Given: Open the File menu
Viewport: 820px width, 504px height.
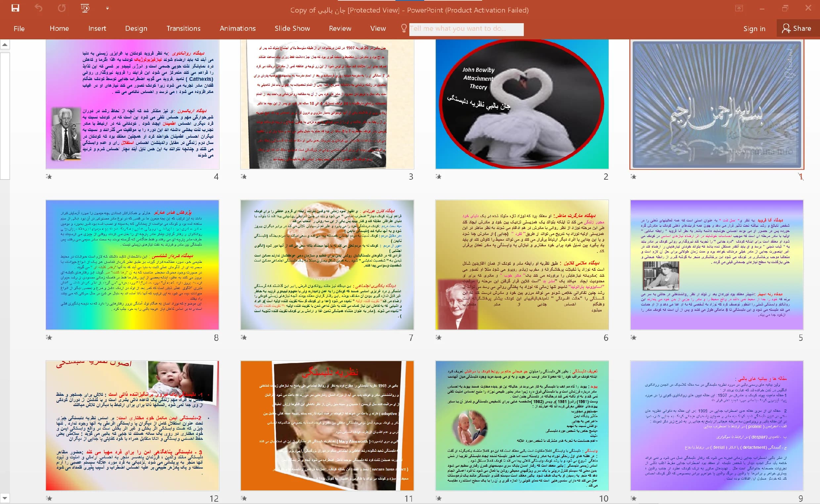Looking at the screenshot, I should [19, 28].
